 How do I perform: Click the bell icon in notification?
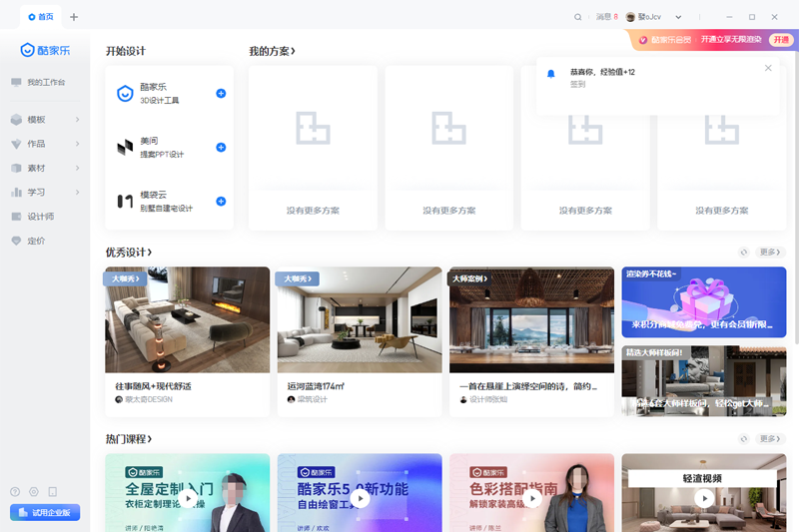[551, 74]
